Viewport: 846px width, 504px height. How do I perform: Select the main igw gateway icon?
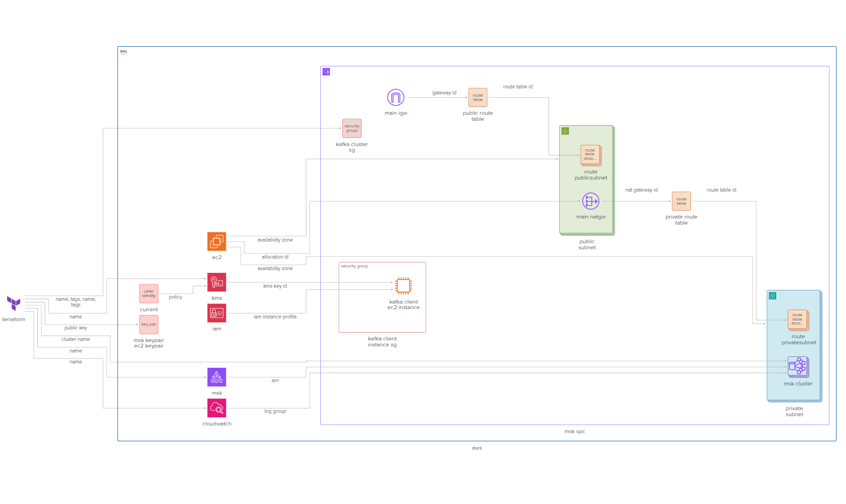click(x=396, y=97)
